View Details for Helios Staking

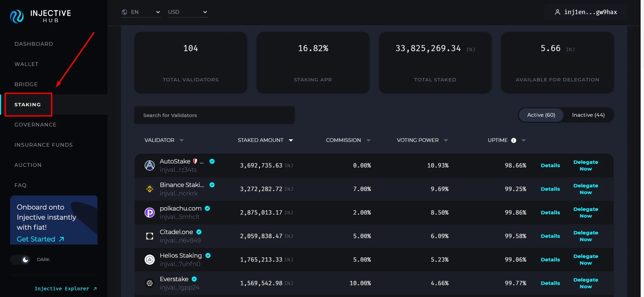coord(550,260)
